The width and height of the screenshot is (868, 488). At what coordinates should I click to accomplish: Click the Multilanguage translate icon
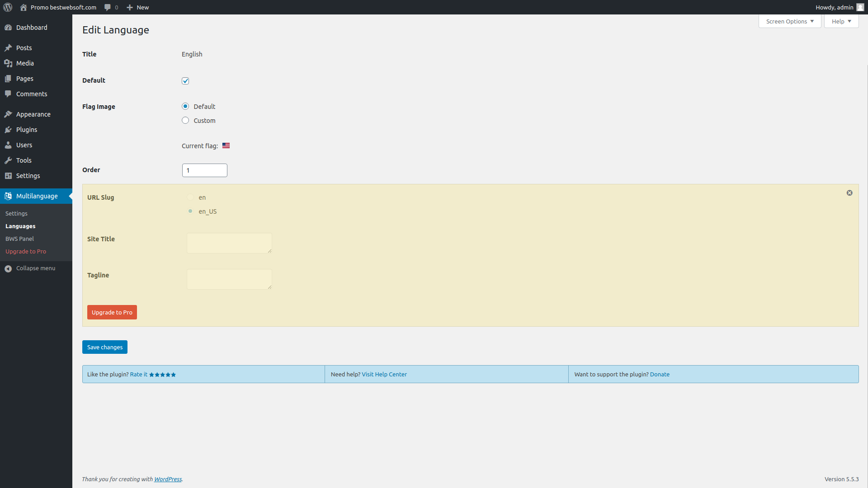click(x=8, y=196)
